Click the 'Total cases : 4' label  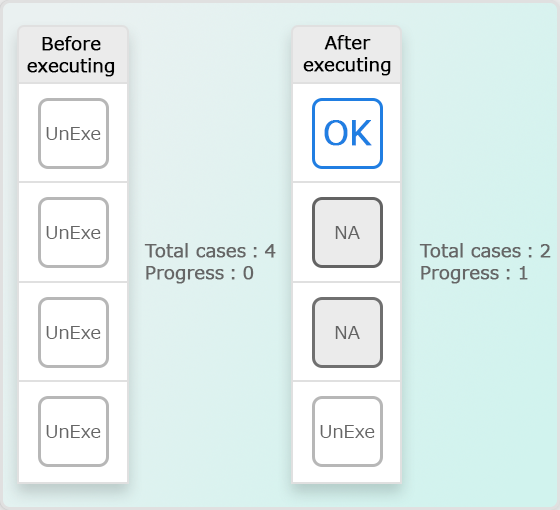210,251
